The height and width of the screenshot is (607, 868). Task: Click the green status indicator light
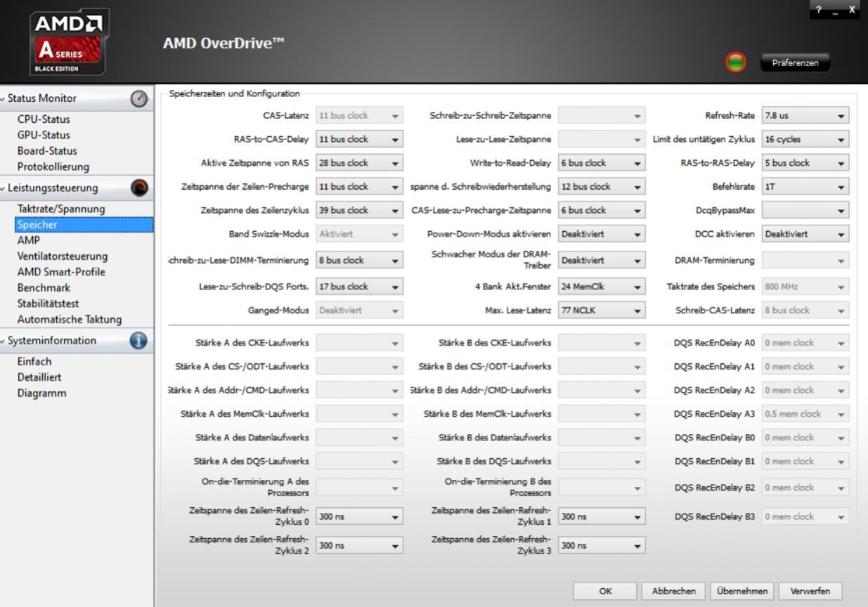736,63
